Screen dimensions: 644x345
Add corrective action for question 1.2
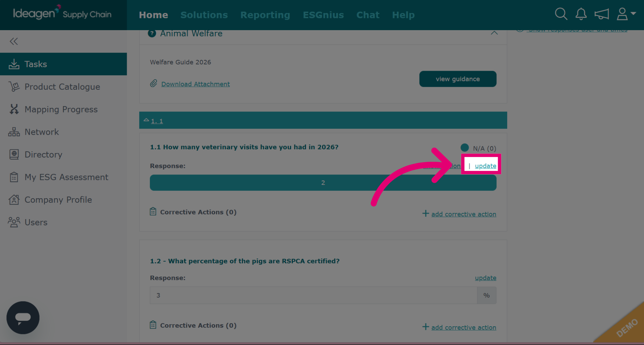coord(464,327)
